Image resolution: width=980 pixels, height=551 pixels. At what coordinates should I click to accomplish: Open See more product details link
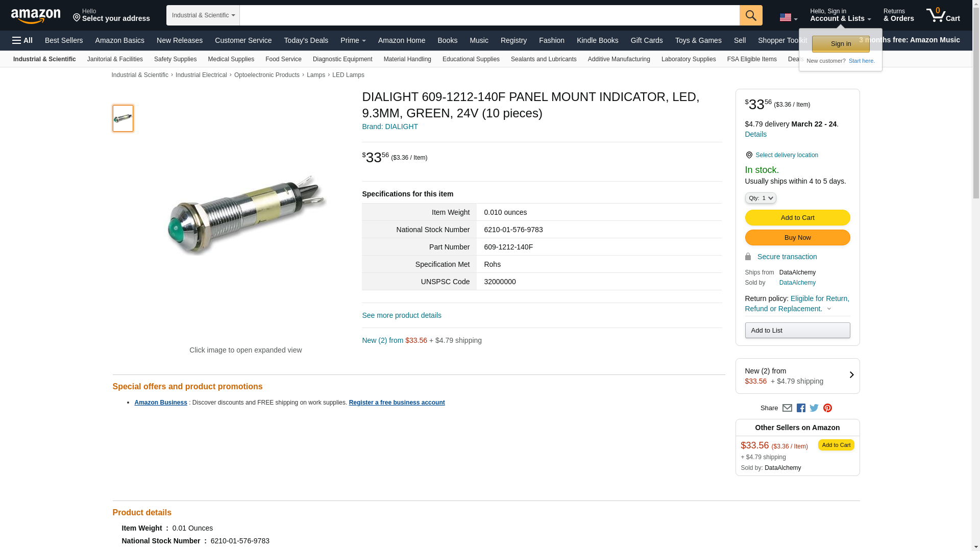[402, 315]
